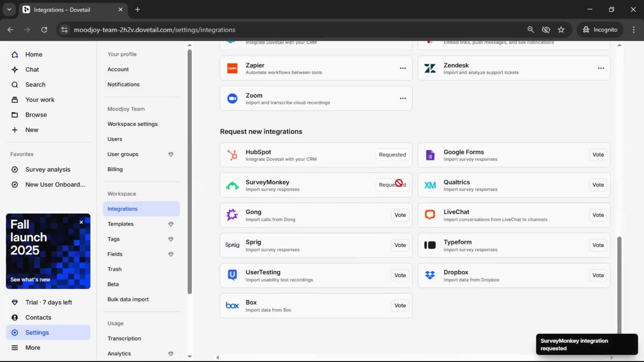Vote for the Gong integration
This screenshot has width=644, height=362.
400,215
